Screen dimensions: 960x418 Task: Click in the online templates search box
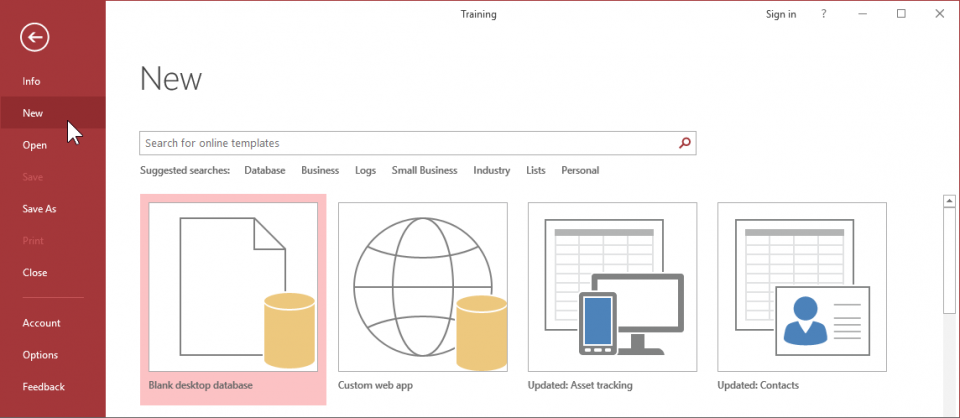pyautogui.click(x=408, y=143)
